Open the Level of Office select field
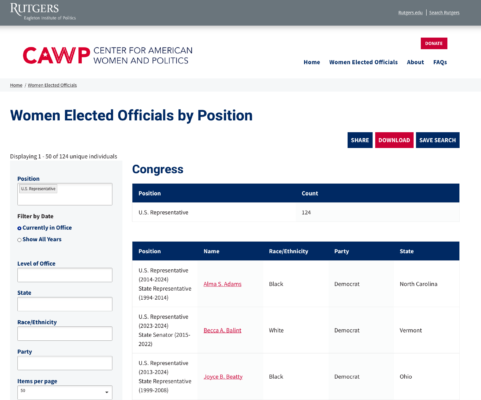Screen dimensions: 481x400 click(65, 275)
